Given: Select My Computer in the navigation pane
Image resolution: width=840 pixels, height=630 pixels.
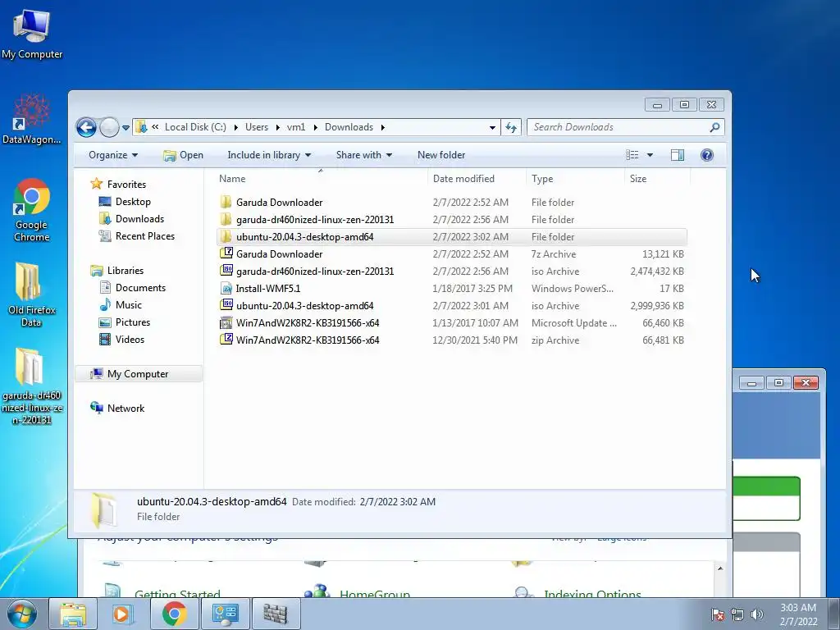Looking at the screenshot, I should (138, 374).
